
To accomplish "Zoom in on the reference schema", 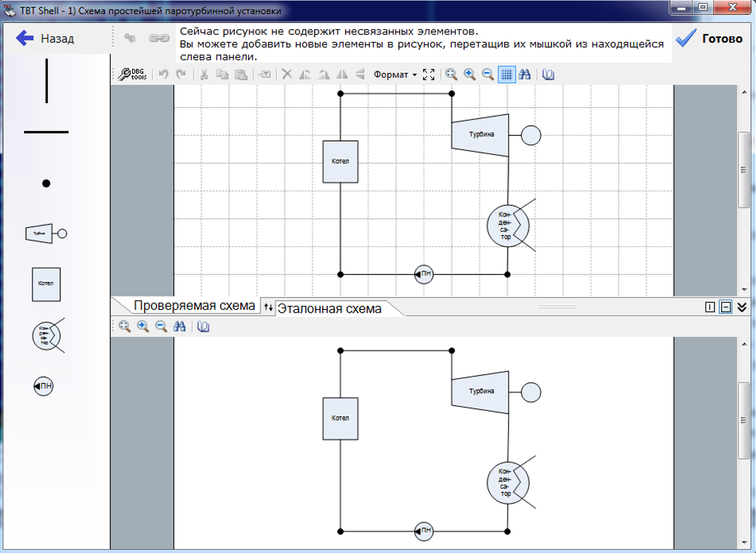I will coord(143,326).
